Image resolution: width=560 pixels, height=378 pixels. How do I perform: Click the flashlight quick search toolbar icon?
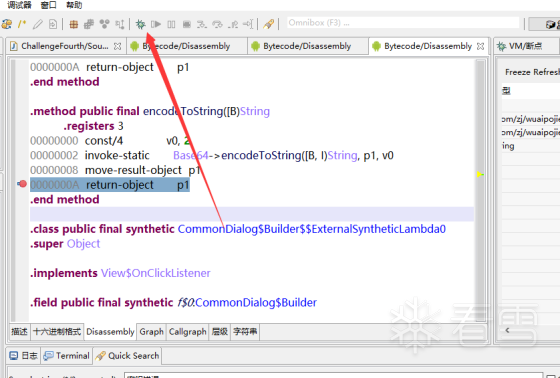coord(269,24)
